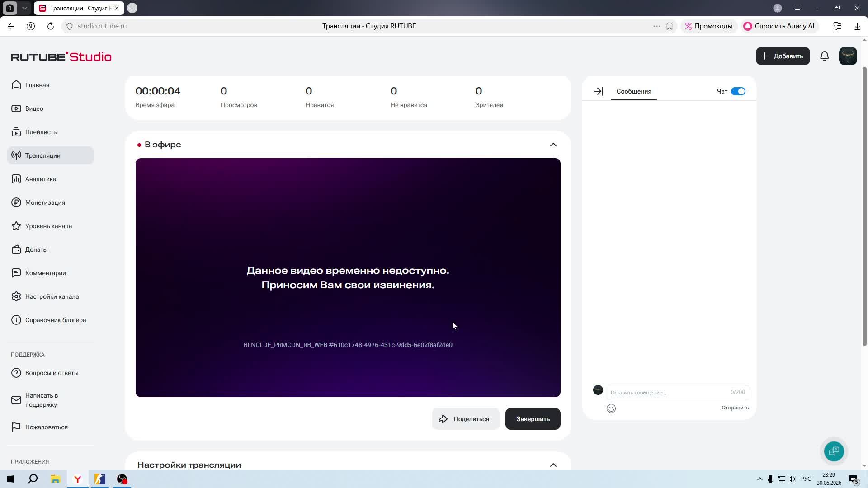Open the channel avatar menu
This screenshot has height=488, width=868.
[848, 56]
